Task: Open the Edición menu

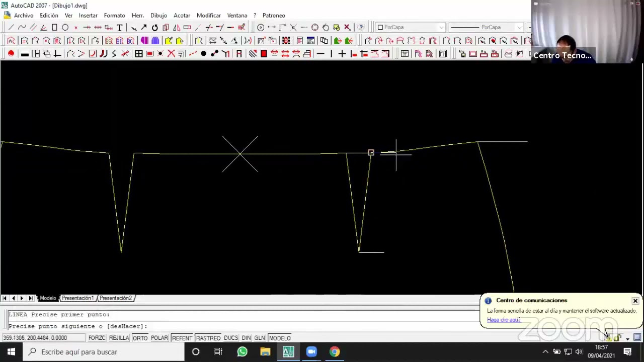Action: pos(49,16)
